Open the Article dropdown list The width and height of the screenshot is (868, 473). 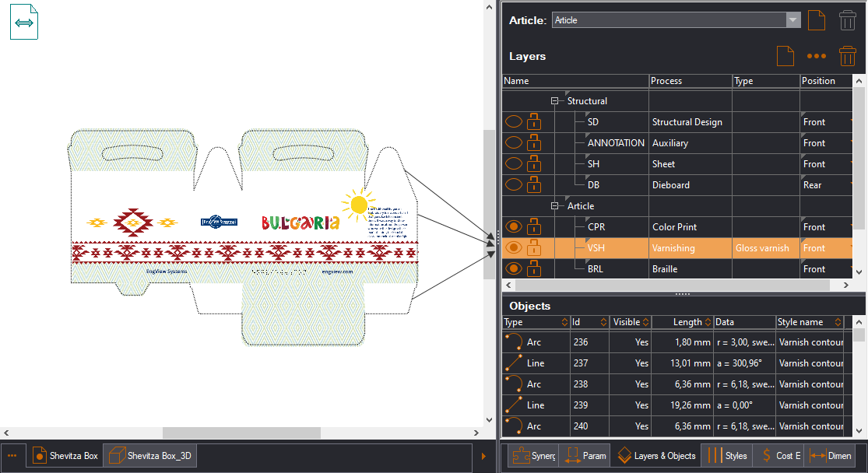(x=793, y=20)
